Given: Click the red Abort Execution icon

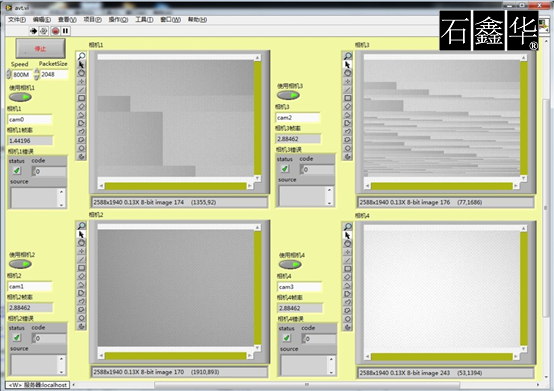Looking at the screenshot, I should (55, 31).
